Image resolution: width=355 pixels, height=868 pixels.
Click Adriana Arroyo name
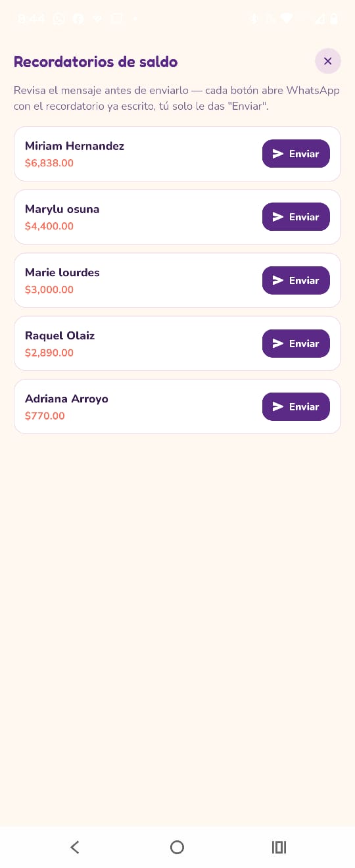click(x=66, y=398)
